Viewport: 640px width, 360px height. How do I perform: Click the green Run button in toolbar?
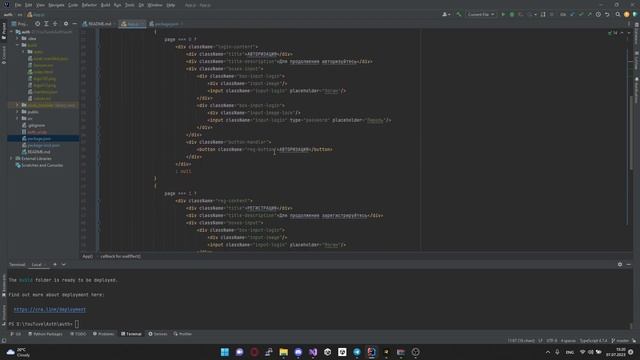click(503, 14)
